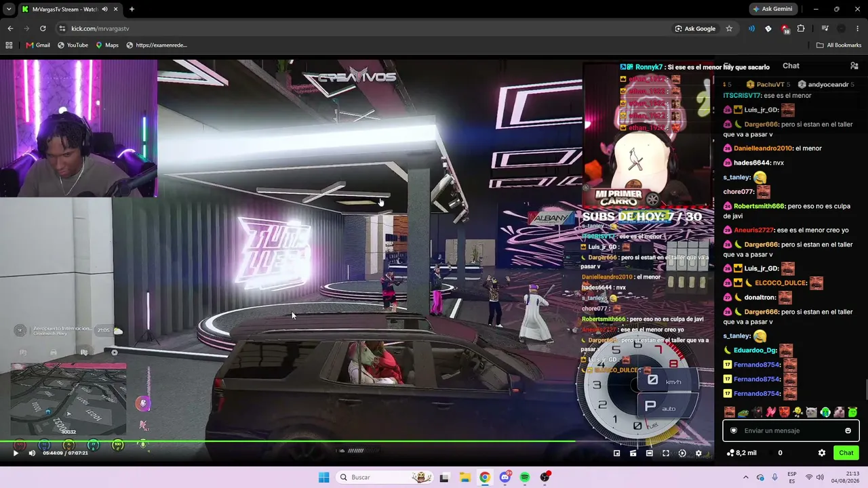868x488 pixels.
Task: Open Spotify from the taskbar
Action: [525, 477]
